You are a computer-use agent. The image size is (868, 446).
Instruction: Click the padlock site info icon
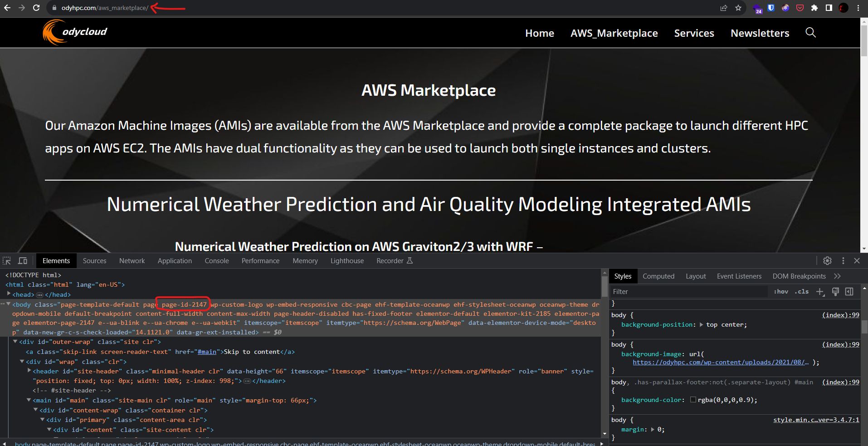[54, 8]
